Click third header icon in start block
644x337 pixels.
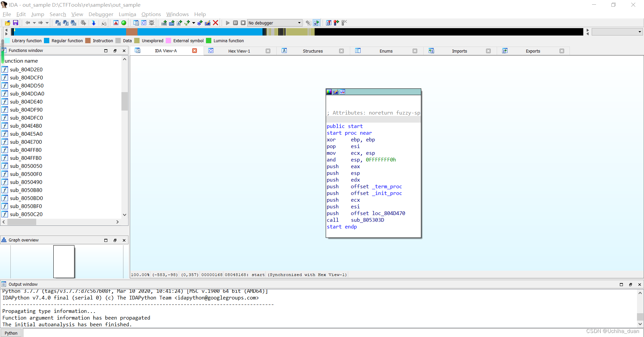coord(342,92)
